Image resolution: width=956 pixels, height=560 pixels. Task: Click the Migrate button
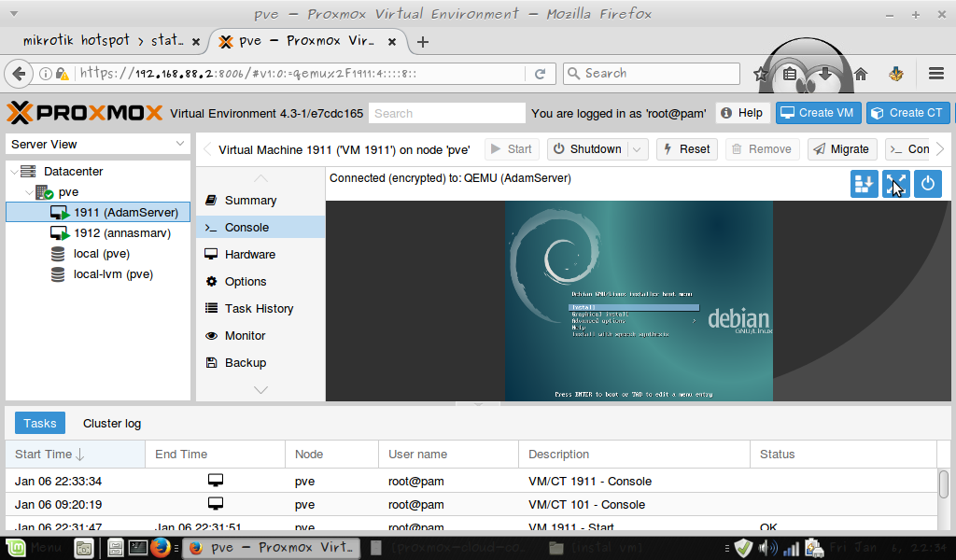[843, 149]
